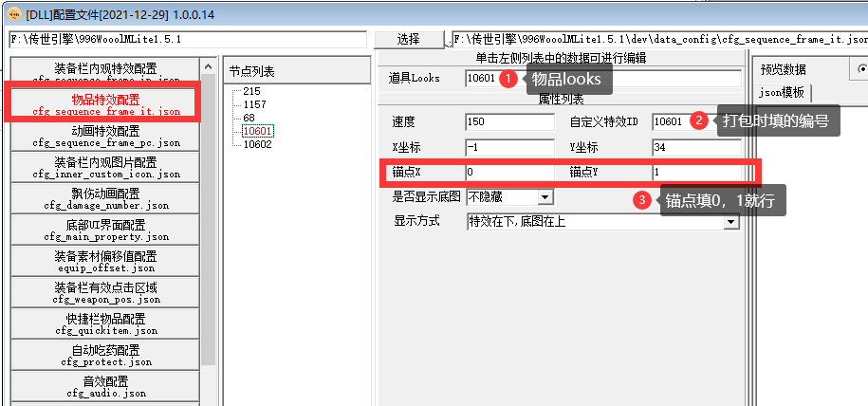Click the 速度 input field

[x=509, y=122]
